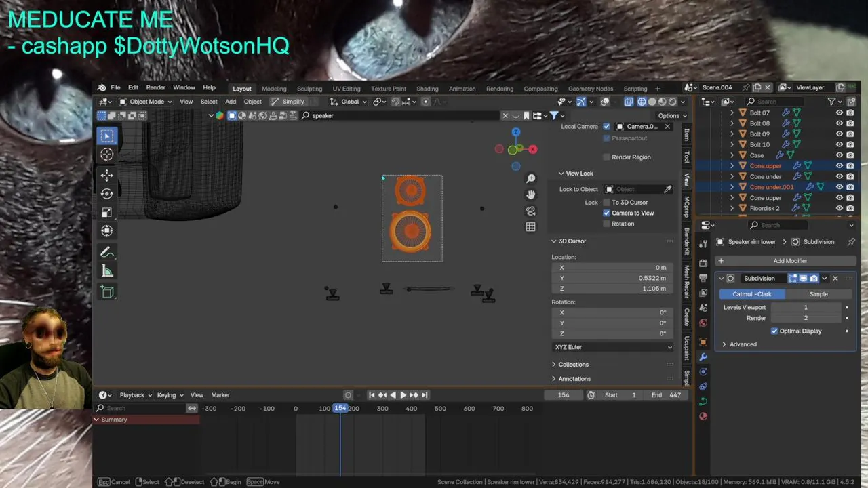
Task: Click the playhead marker at frame 154
Action: pos(340,409)
